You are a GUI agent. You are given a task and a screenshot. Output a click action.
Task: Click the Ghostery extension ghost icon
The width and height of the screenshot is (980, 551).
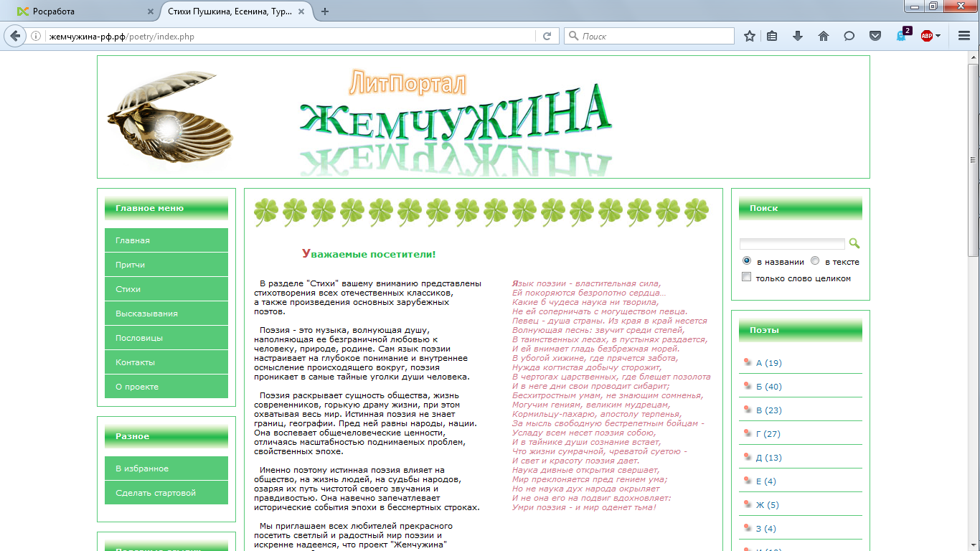(x=903, y=36)
